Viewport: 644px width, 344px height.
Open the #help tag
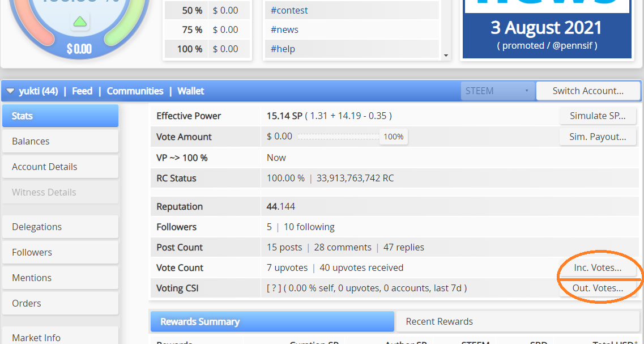tap(283, 49)
